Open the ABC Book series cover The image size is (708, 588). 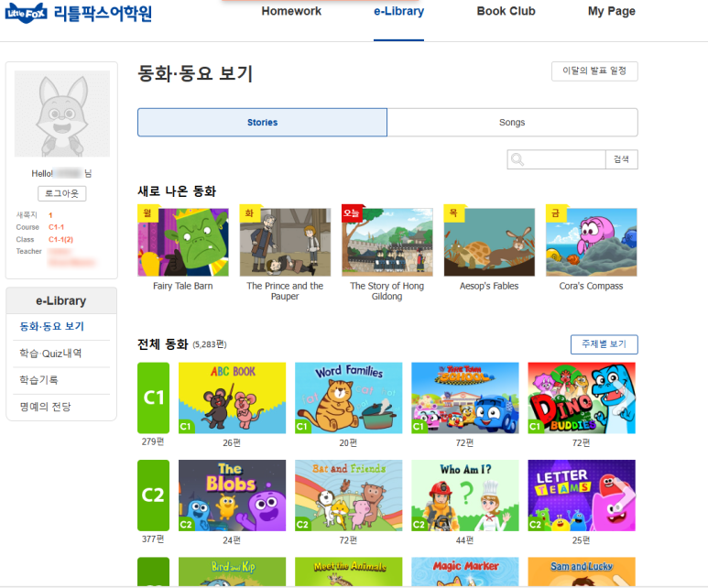(232, 397)
